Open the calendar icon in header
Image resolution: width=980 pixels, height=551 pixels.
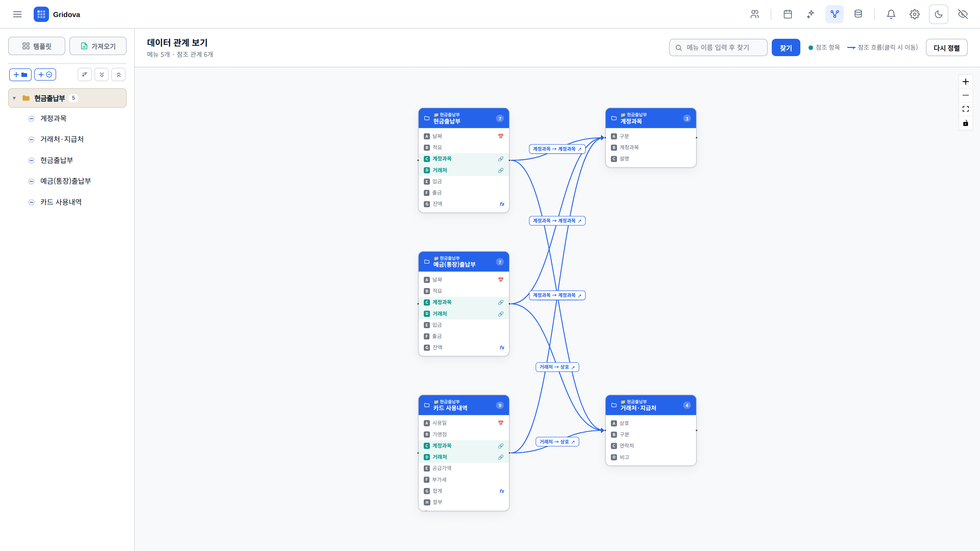787,14
